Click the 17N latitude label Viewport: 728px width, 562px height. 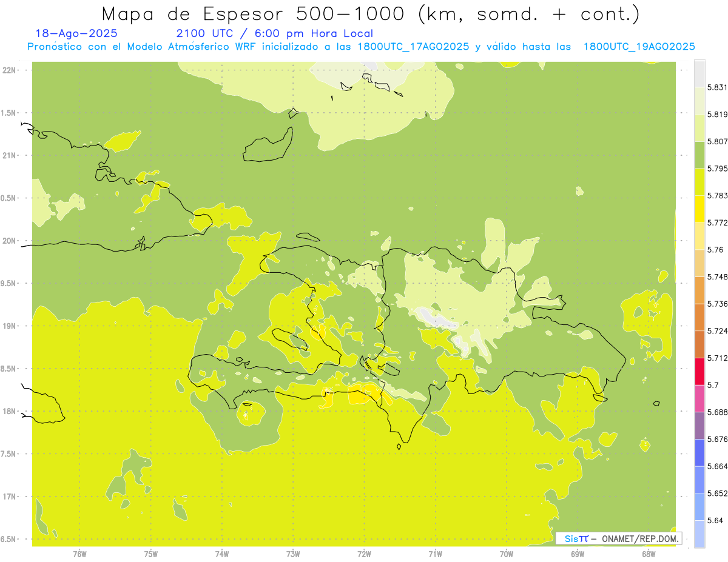pyautogui.click(x=9, y=497)
